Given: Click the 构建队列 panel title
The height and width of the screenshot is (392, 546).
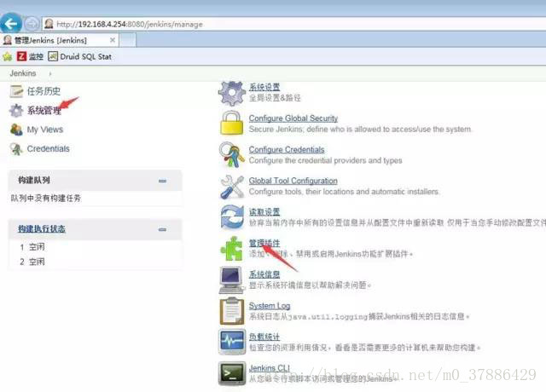Looking at the screenshot, I should coord(34,180).
